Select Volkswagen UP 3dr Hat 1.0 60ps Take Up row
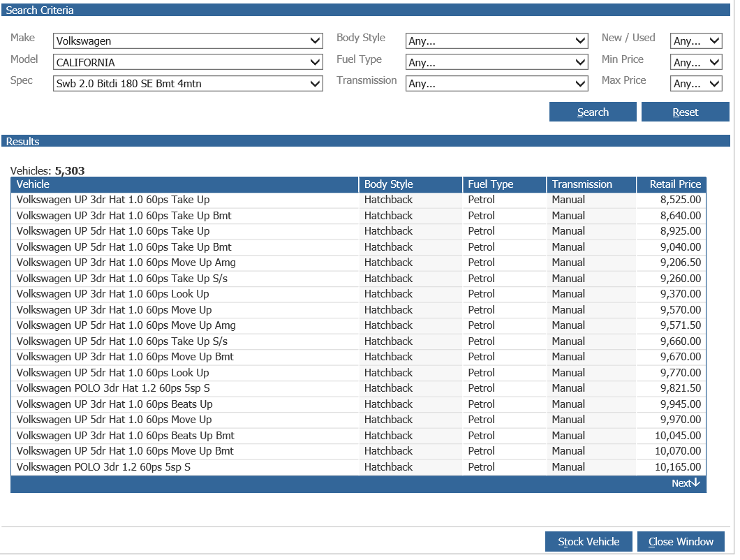Screen dimensions: 740x560 pos(358,200)
